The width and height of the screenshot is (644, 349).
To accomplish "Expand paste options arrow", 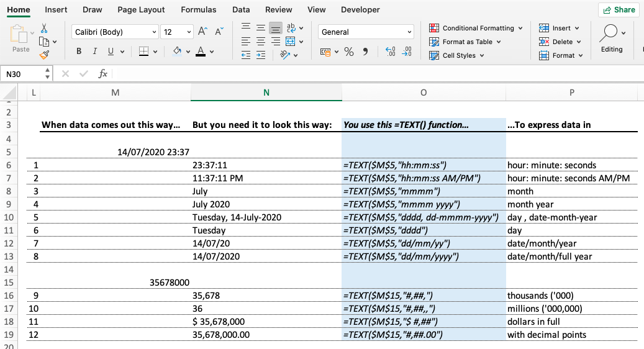I will pos(32,33).
